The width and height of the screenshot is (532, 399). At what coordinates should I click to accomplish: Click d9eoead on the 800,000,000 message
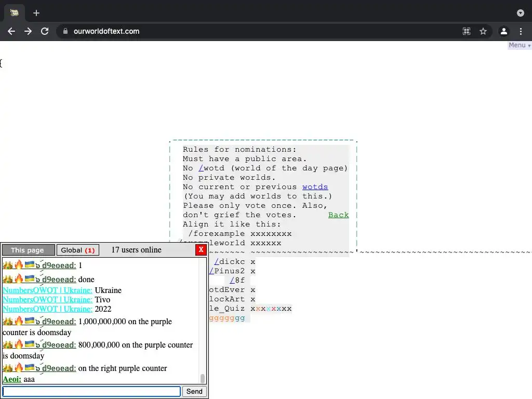click(59, 345)
